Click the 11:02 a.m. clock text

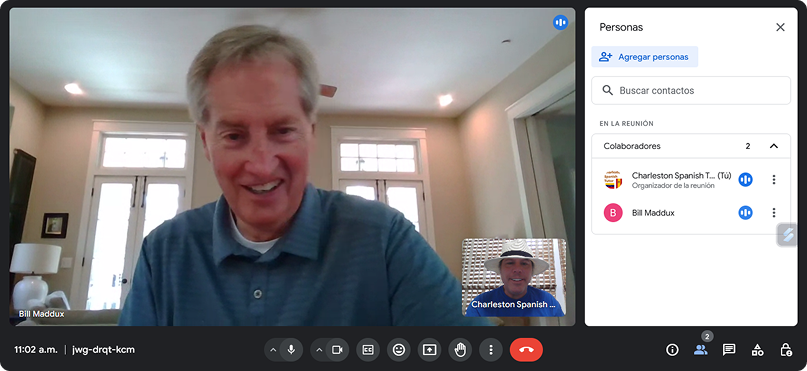tap(36, 350)
